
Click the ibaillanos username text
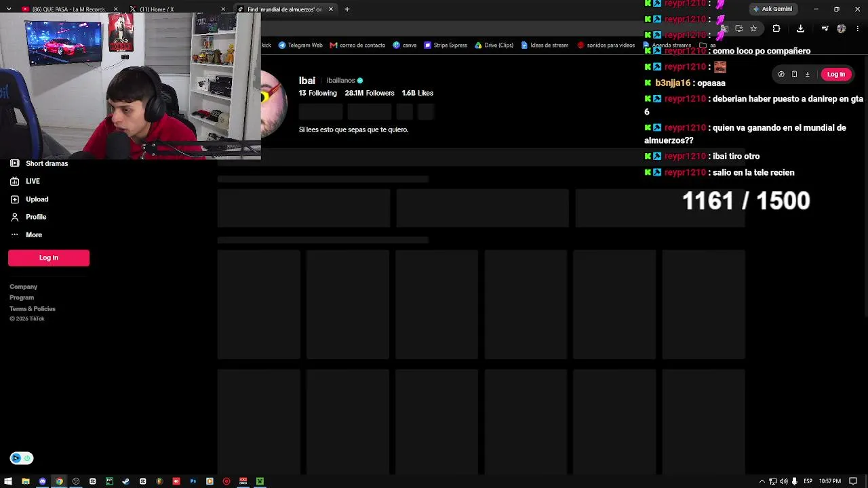341,81
